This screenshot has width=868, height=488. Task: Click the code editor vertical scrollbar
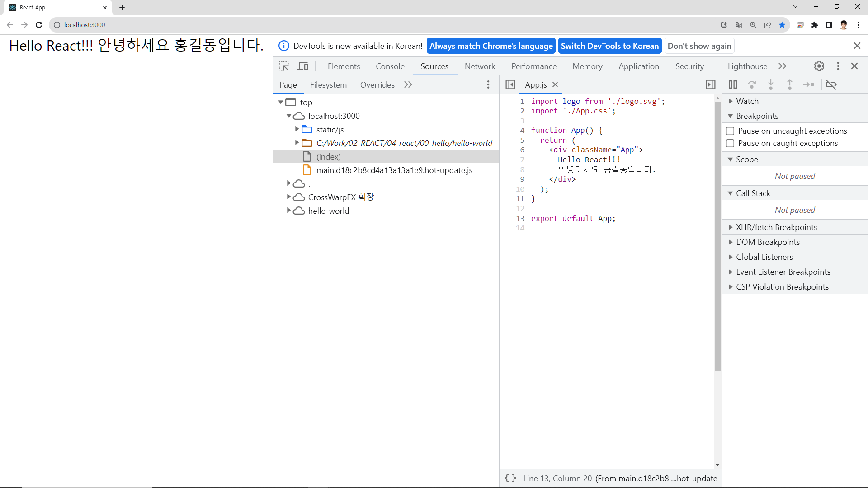tap(717, 235)
